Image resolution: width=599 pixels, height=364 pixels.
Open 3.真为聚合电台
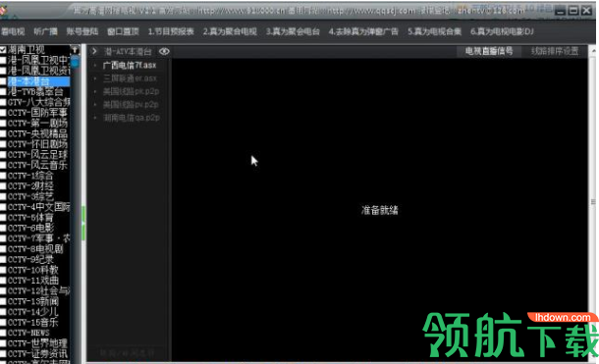[293, 31]
